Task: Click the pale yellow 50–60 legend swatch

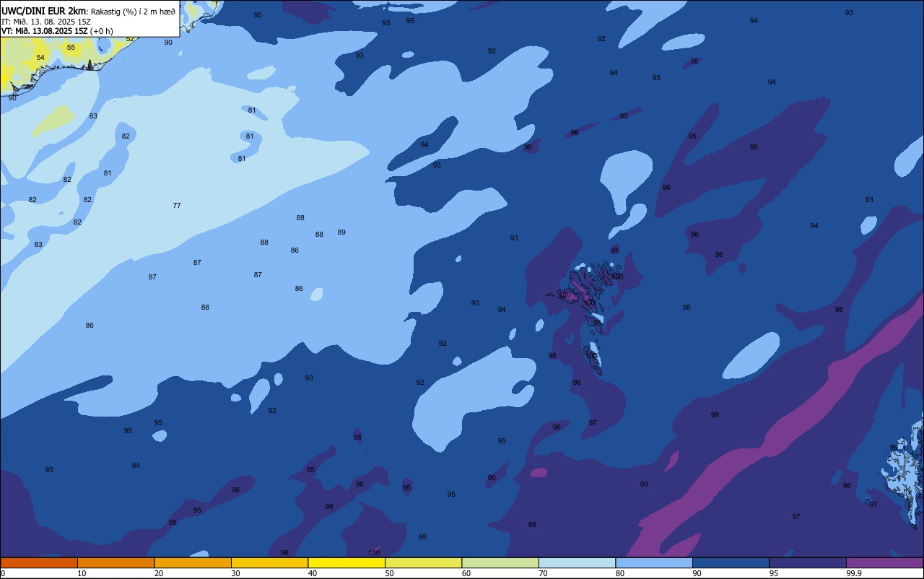Action: (x=423, y=562)
